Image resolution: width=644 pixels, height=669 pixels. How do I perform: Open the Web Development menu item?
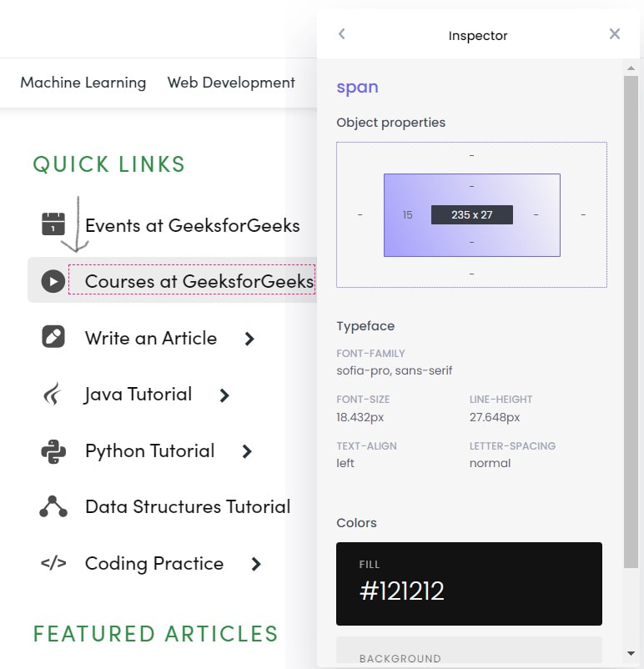pos(231,83)
